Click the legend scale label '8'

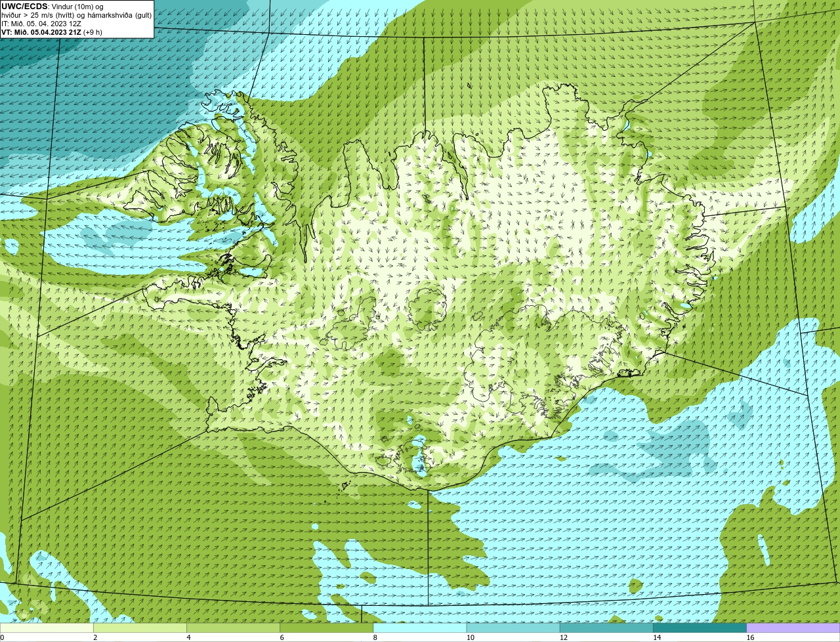[x=375, y=637]
